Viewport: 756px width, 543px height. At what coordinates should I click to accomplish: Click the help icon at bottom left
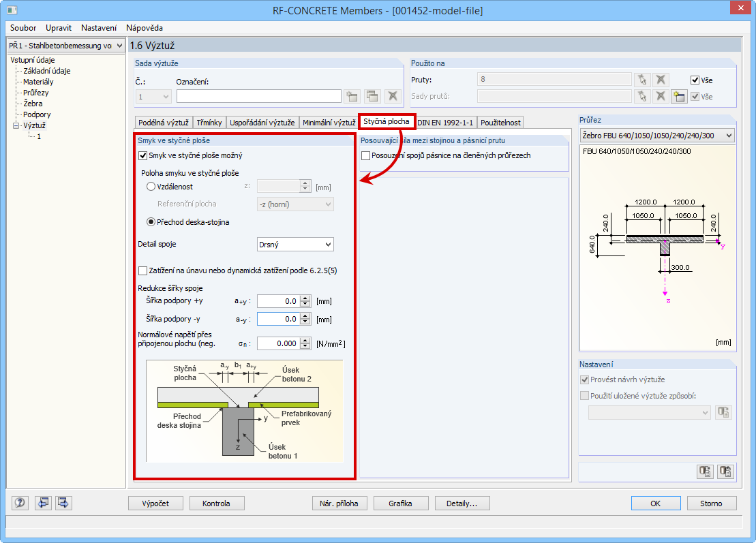click(20, 503)
